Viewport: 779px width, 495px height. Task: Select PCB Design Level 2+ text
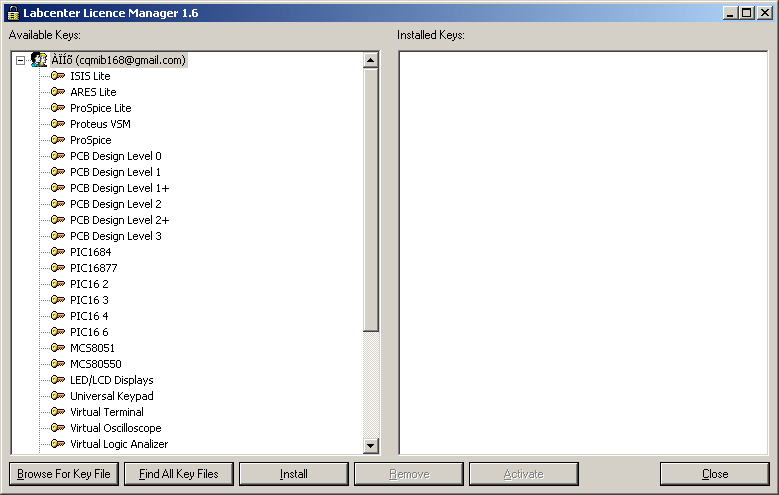click(x=119, y=220)
